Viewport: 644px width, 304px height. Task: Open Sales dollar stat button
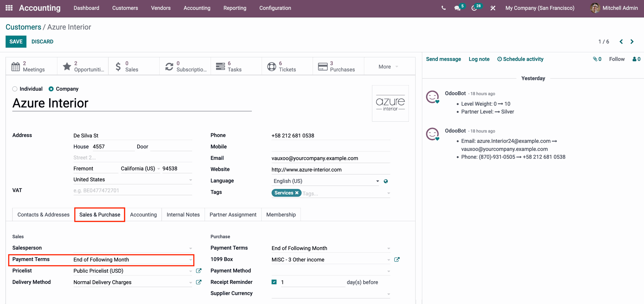pos(134,66)
